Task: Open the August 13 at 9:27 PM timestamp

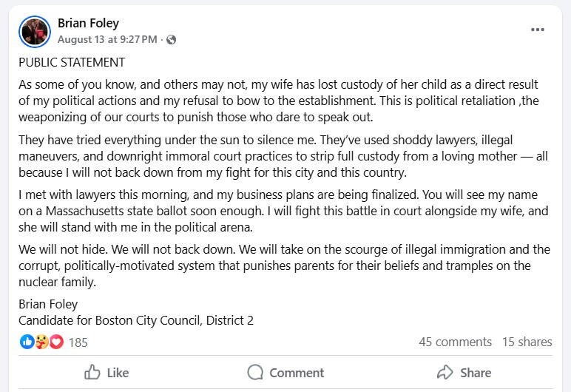Action: (107, 39)
